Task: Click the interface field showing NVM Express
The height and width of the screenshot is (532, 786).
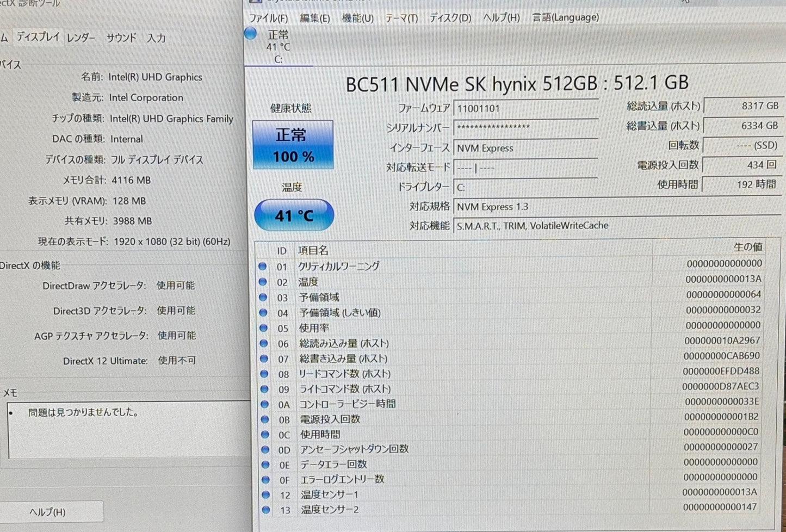Action: 526,148
